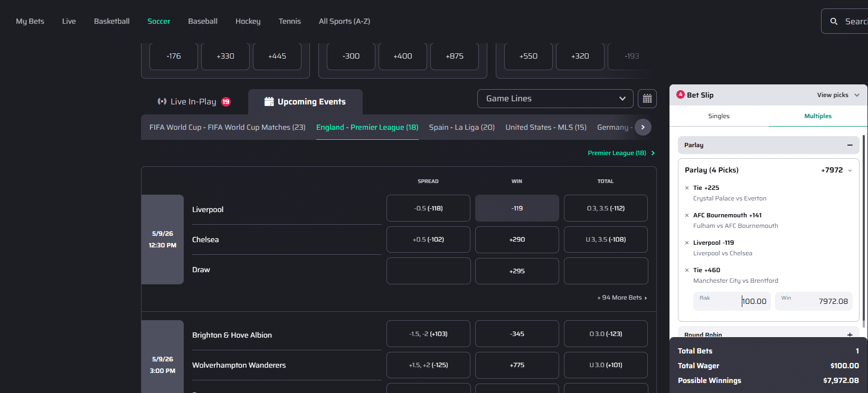The width and height of the screenshot is (868, 393).
Task: Click the -300 odds button
Action: (351, 56)
